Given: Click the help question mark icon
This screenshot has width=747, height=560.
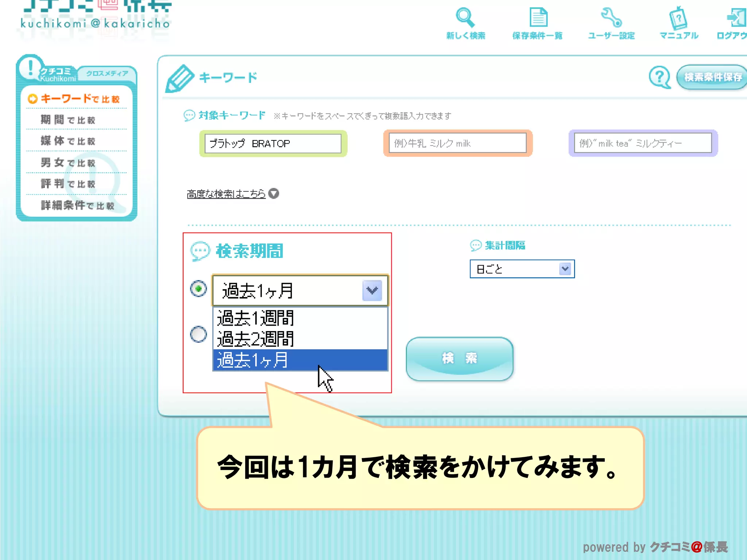Looking at the screenshot, I should point(660,77).
